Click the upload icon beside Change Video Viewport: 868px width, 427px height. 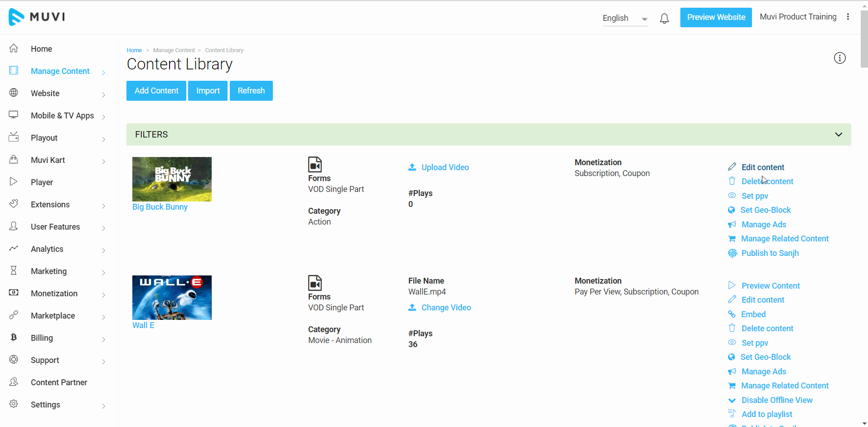click(412, 307)
